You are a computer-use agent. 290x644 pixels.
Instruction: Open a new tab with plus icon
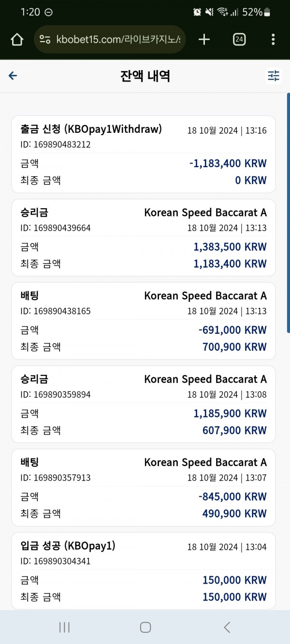tap(204, 40)
